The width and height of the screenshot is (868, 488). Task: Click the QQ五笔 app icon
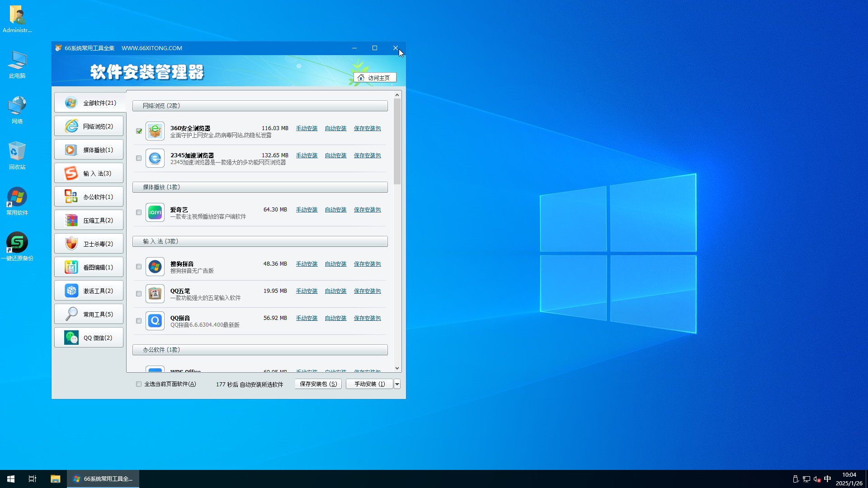click(x=155, y=294)
